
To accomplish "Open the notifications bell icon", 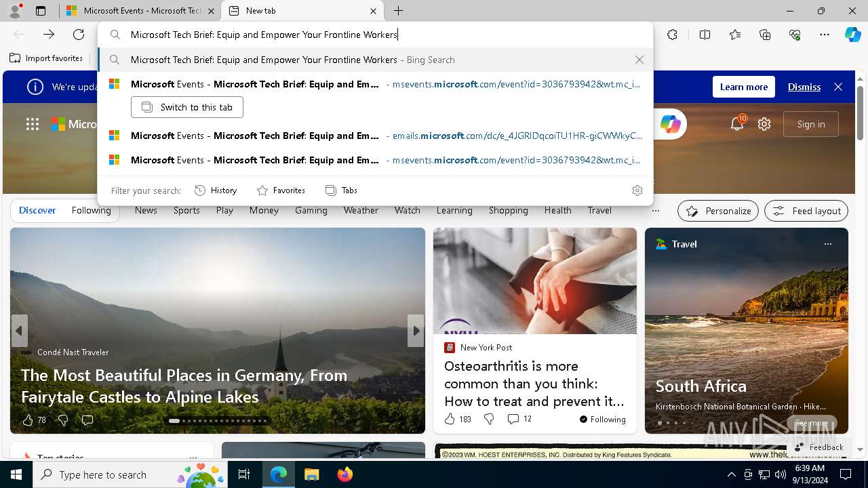I will 737,124.
